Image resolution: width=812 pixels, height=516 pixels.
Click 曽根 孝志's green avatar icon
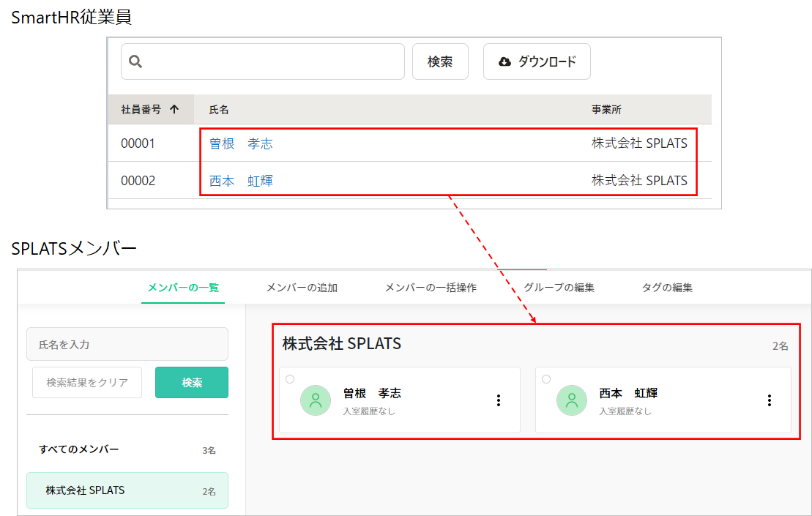pos(316,400)
